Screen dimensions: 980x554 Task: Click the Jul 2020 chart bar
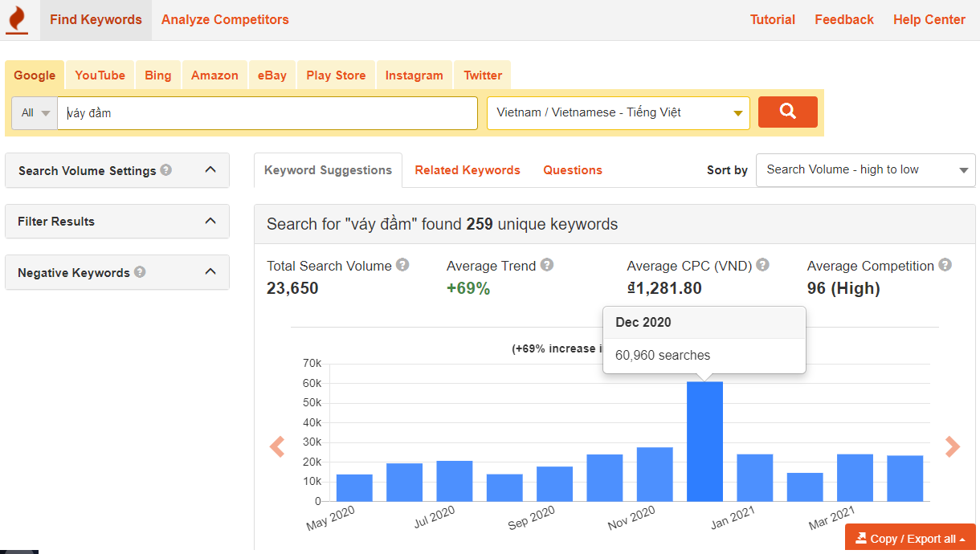pyautogui.click(x=455, y=481)
